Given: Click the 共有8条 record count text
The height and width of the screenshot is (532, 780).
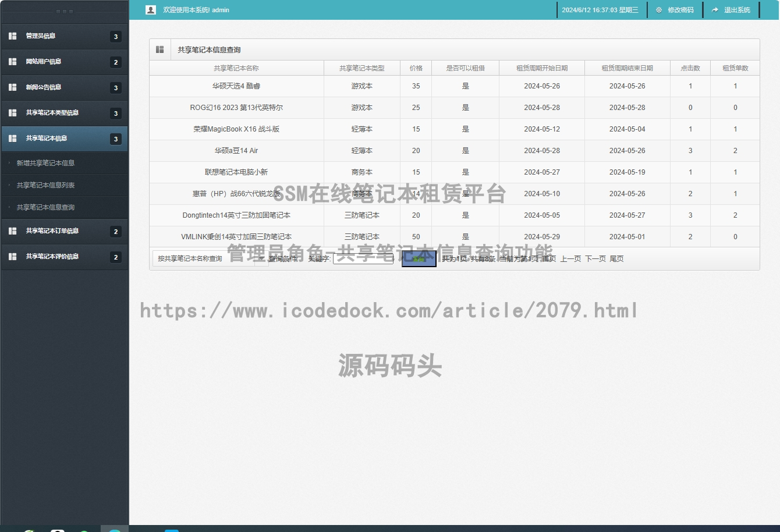Looking at the screenshot, I should (483, 259).
